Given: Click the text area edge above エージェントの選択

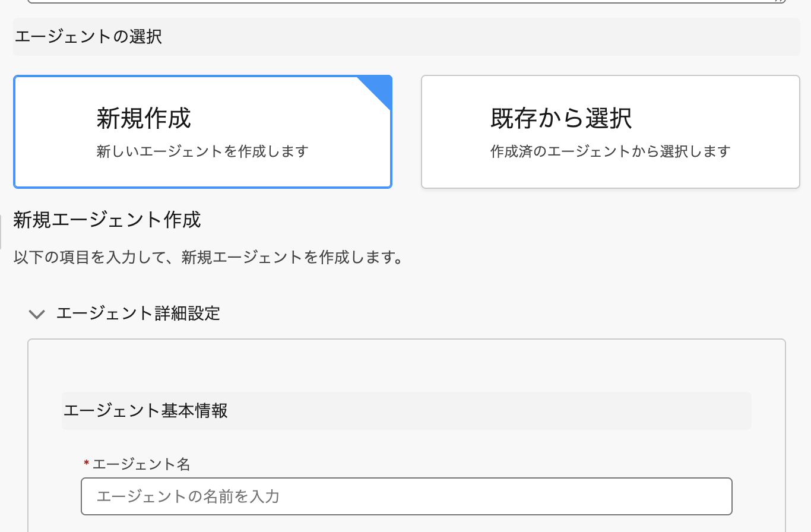Looking at the screenshot, I should pyautogui.click(x=406, y=2).
